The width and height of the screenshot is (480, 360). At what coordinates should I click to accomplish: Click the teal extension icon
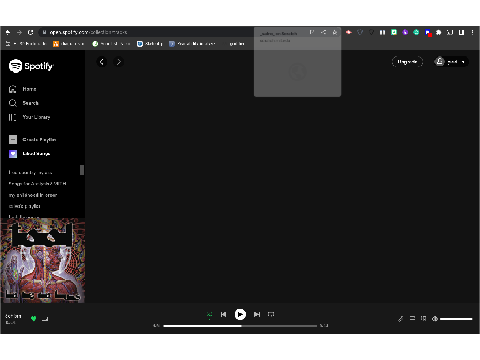coord(416,32)
